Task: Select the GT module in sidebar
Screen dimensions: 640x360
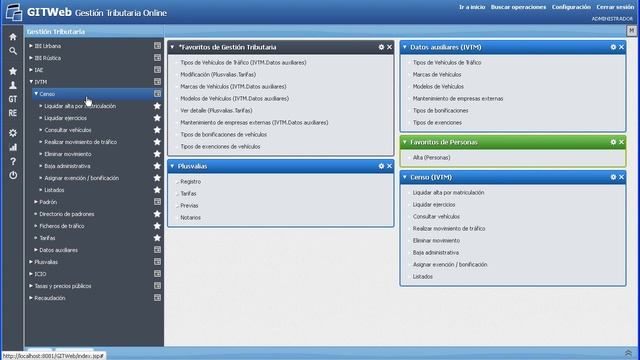Action: (13, 99)
